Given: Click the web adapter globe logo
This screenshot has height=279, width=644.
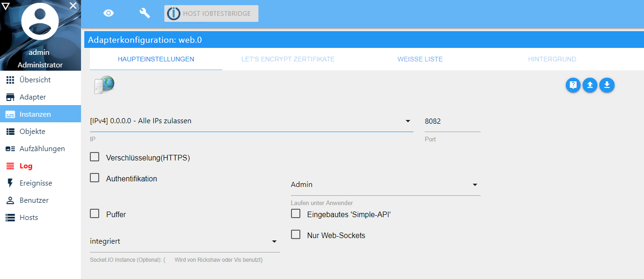Looking at the screenshot, I should coord(104,85).
